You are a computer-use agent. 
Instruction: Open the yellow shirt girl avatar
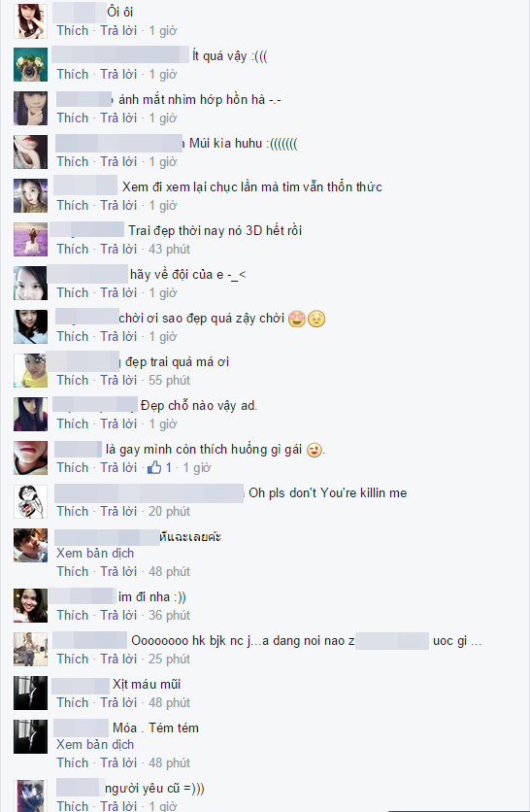tap(30, 371)
